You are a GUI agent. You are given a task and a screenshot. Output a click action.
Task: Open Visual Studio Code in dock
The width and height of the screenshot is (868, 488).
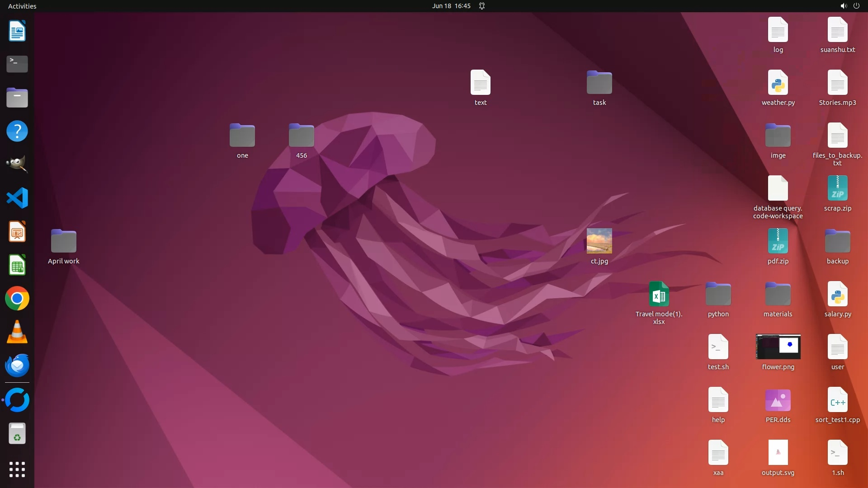17,198
